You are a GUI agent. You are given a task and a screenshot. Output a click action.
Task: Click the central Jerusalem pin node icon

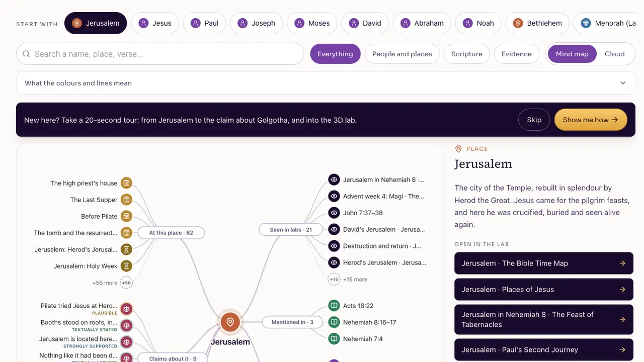point(230,322)
